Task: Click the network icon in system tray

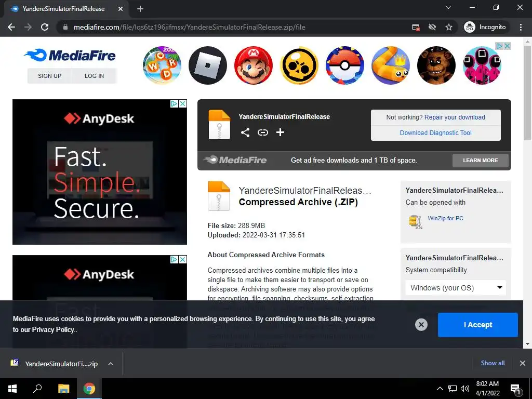Action: point(453,389)
